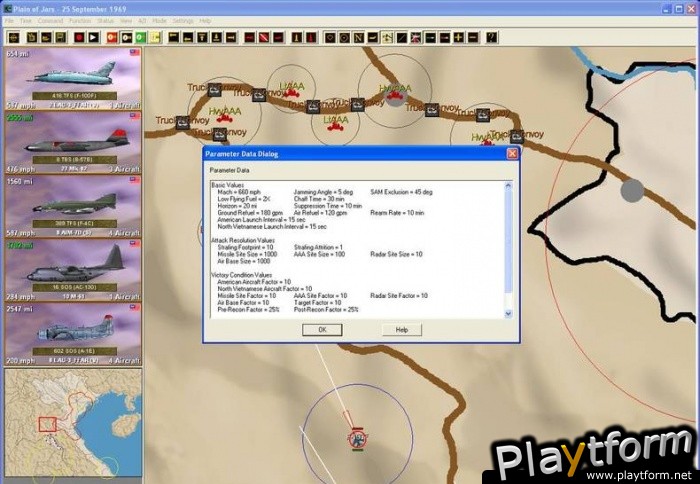Click the 'Rearm Rate = 10 min' text
Screen dimensions: 700x484
[397, 213]
